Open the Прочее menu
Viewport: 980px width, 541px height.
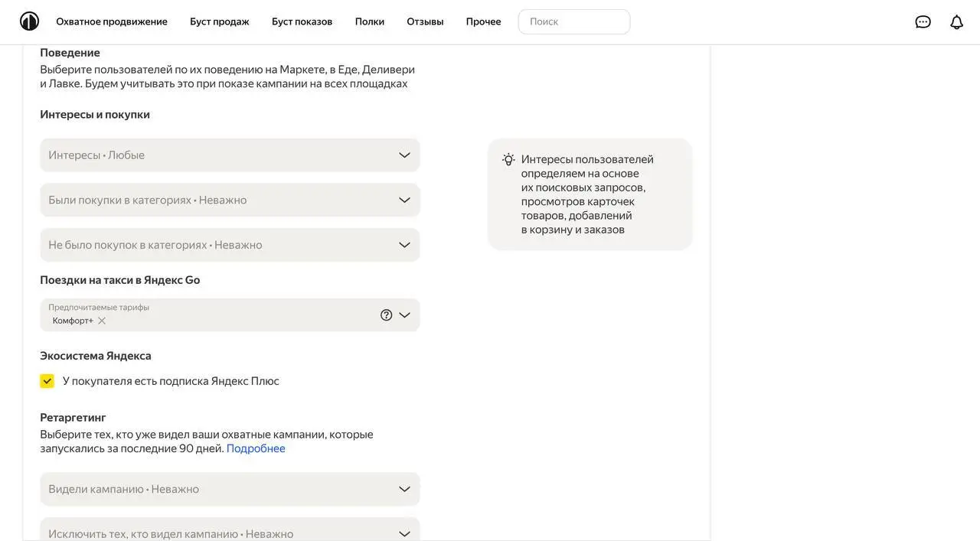pyautogui.click(x=484, y=21)
